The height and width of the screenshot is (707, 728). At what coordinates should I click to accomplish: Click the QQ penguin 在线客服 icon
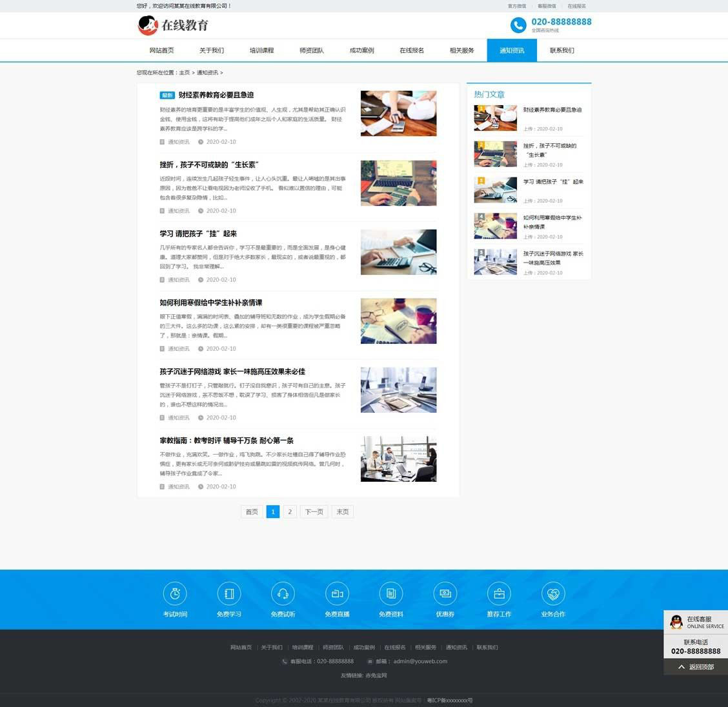pyautogui.click(x=676, y=622)
